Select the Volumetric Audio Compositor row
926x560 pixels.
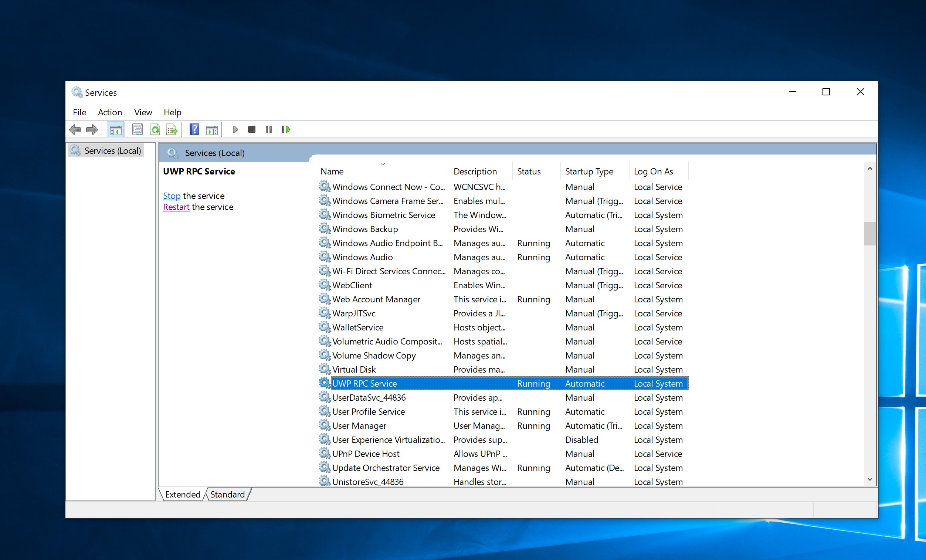tap(503, 341)
